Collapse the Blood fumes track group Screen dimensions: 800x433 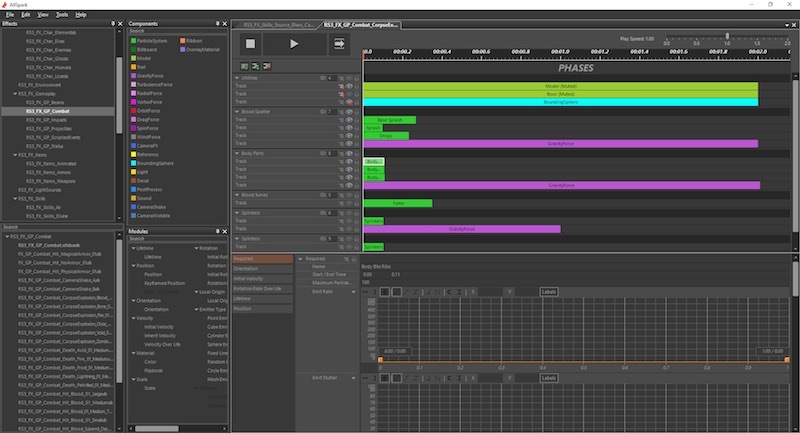point(237,195)
